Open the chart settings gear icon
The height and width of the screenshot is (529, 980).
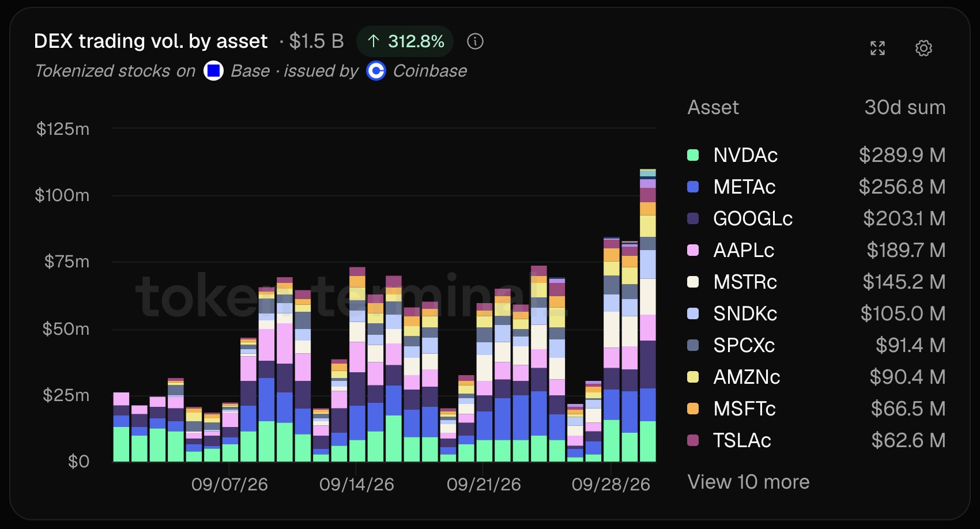point(924,48)
